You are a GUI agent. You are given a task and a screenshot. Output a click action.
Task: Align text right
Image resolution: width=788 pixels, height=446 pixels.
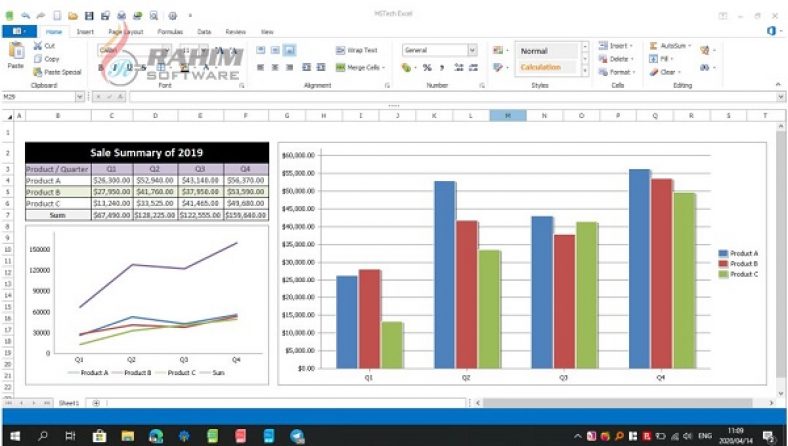[x=289, y=67]
